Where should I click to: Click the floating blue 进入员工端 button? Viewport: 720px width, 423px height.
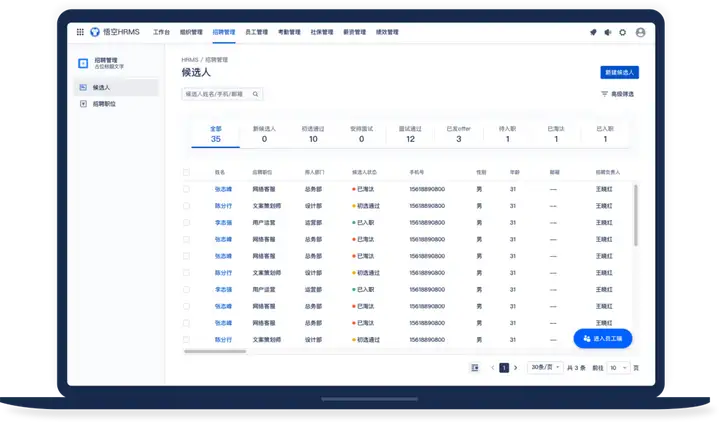pyautogui.click(x=603, y=338)
